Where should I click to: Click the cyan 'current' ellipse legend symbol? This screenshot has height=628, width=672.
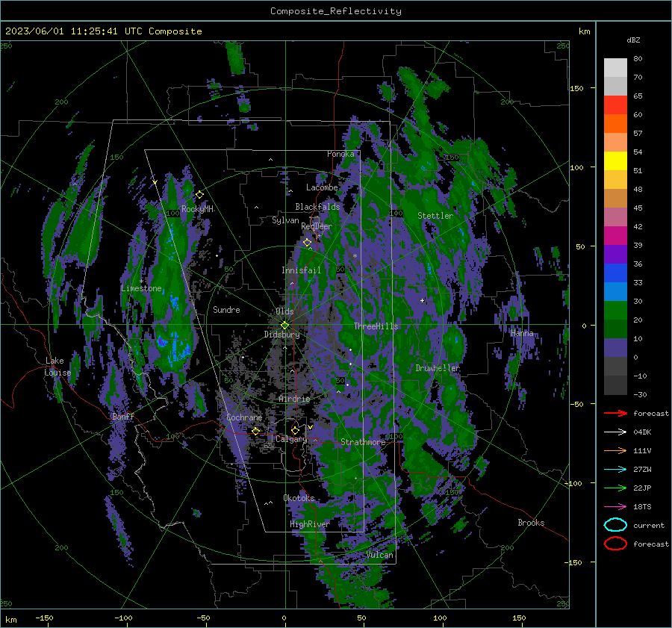[x=615, y=525]
